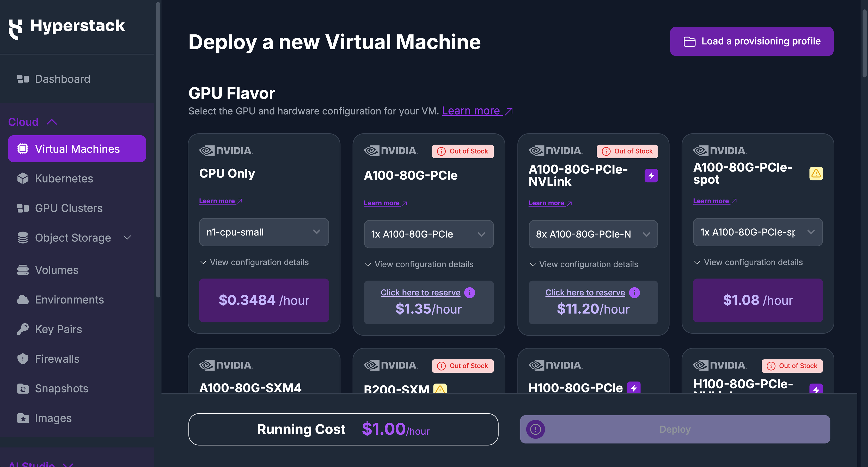Click the main page vertical scrollbar
868x467 pixels.
(x=865, y=44)
